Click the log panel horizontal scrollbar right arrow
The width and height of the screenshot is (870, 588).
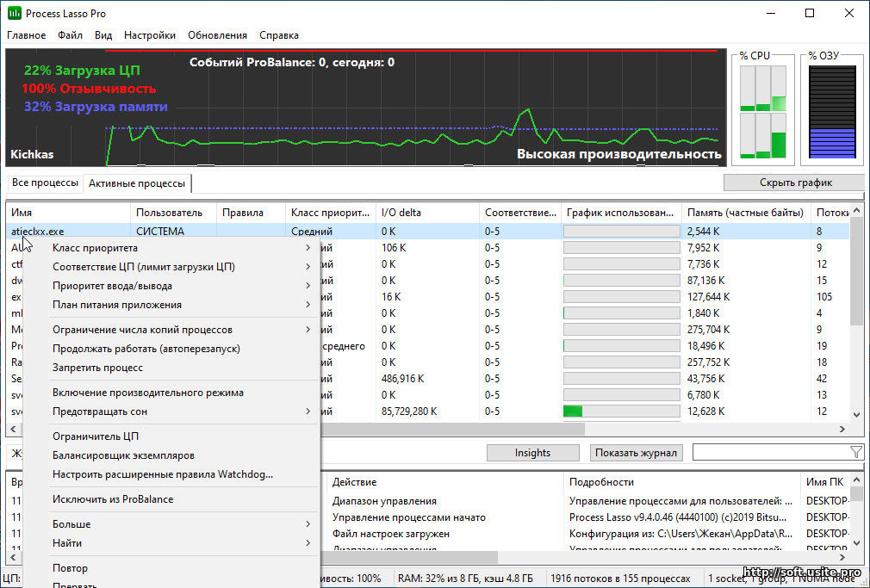(x=842, y=557)
